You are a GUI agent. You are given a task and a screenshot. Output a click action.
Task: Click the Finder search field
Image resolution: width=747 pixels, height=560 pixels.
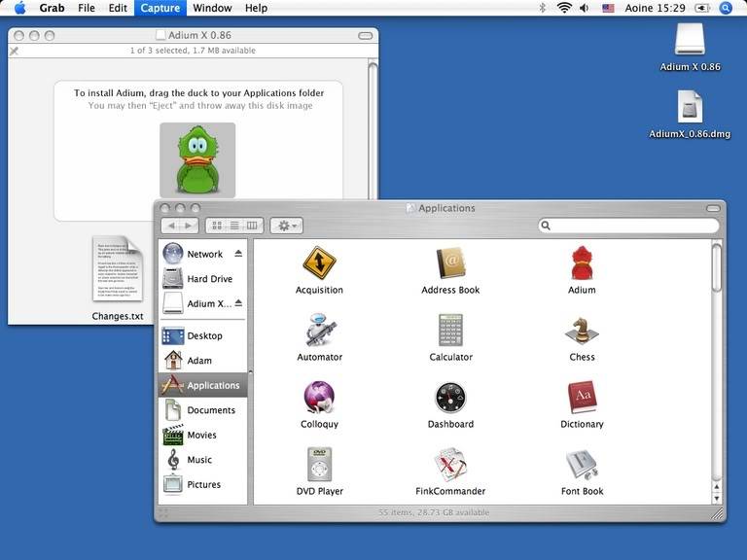[x=629, y=226]
